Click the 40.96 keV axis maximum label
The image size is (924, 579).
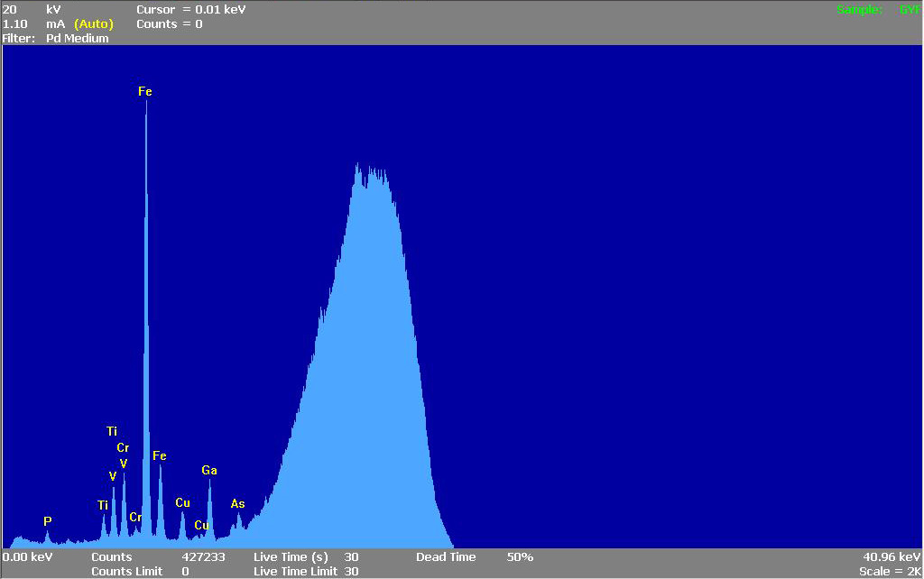coord(892,556)
